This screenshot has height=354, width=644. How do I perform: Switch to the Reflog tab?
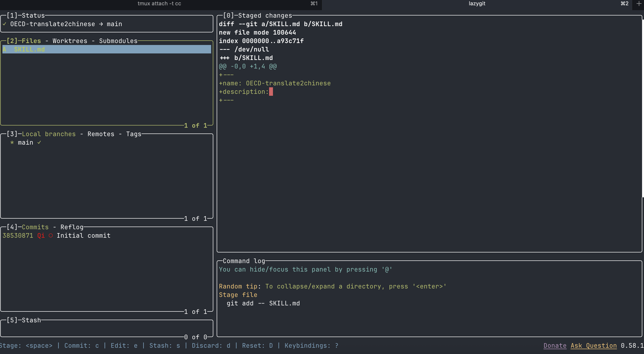pyautogui.click(x=72, y=227)
